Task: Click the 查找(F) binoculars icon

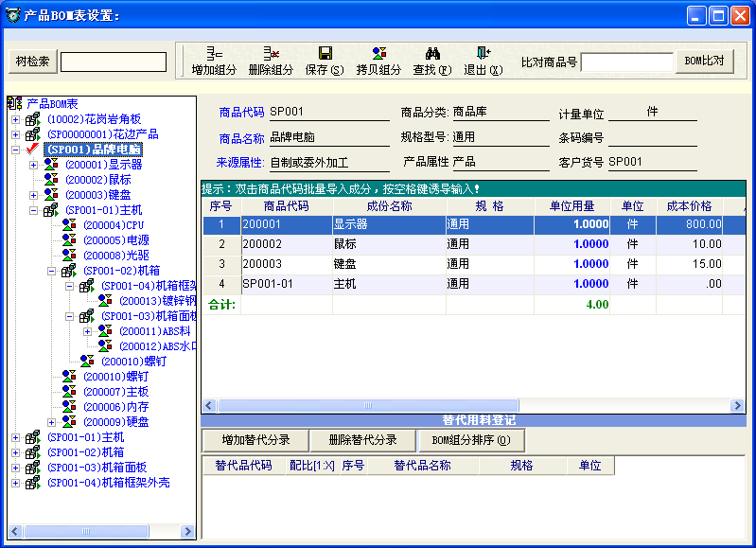Action: tap(432, 53)
